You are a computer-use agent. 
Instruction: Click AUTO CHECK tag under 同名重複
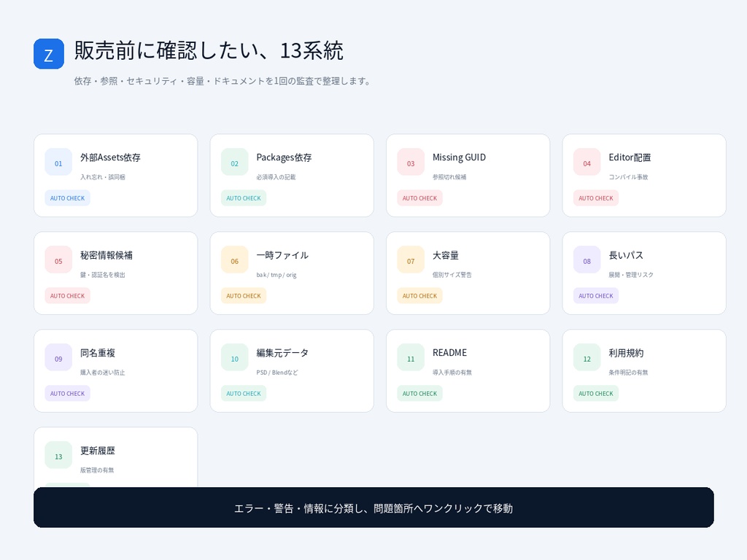pos(67,393)
